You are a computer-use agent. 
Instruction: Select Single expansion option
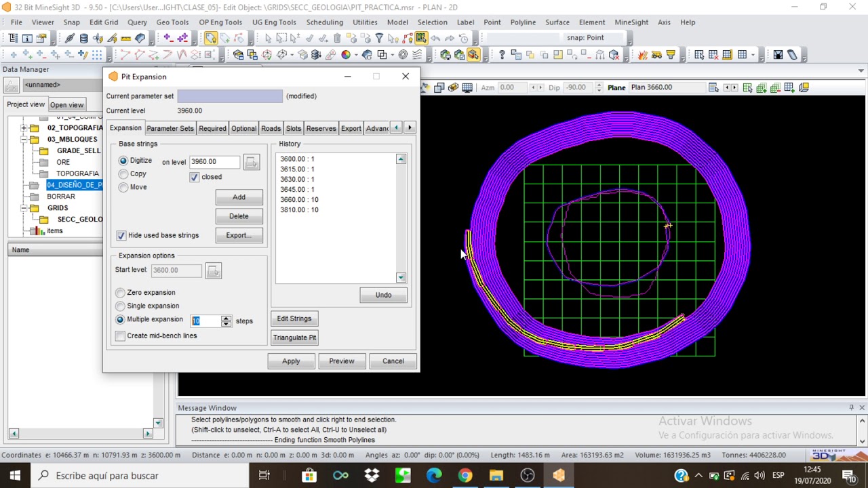point(120,306)
